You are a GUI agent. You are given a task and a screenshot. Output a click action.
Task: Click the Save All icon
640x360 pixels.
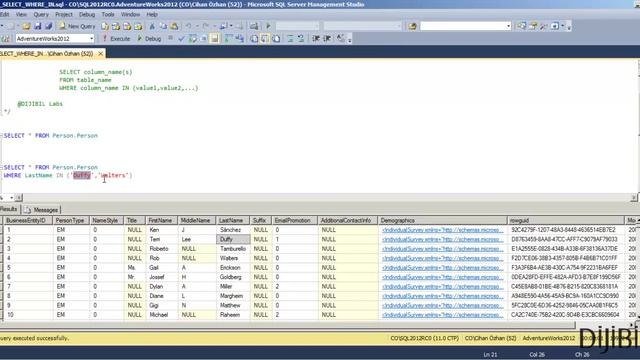pos(49,26)
